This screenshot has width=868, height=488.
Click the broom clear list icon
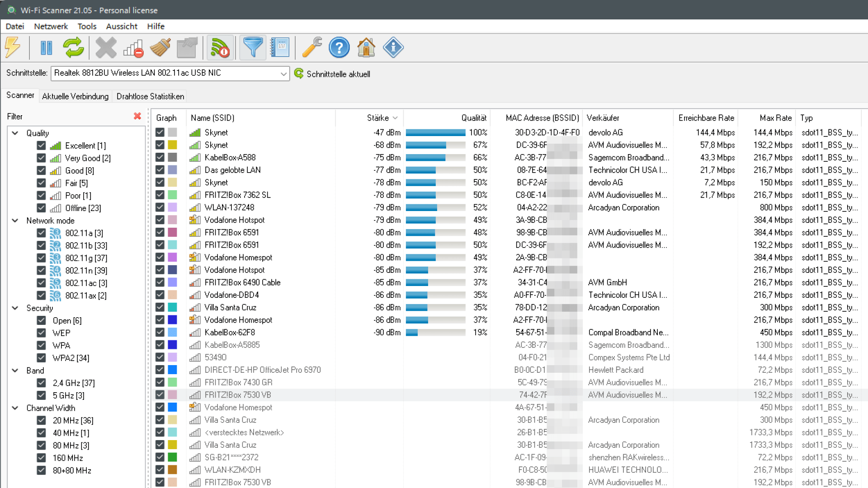pyautogui.click(x=160, y=47)
